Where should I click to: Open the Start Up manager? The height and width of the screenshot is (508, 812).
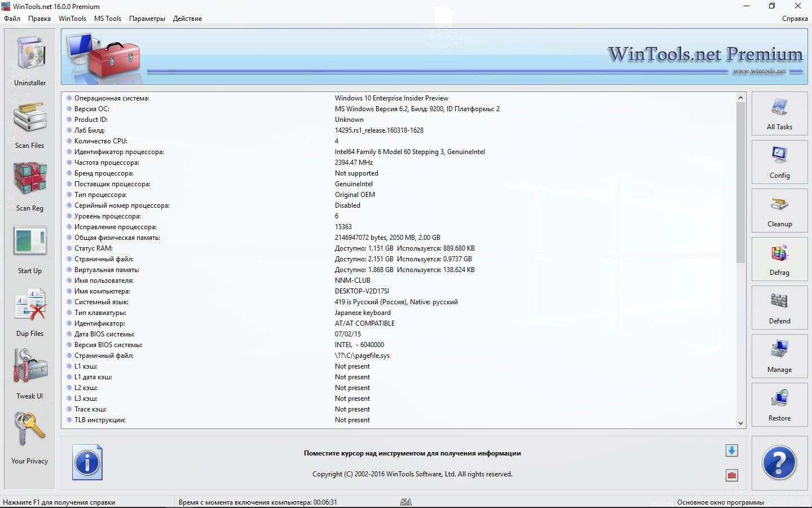click(30, 249)
